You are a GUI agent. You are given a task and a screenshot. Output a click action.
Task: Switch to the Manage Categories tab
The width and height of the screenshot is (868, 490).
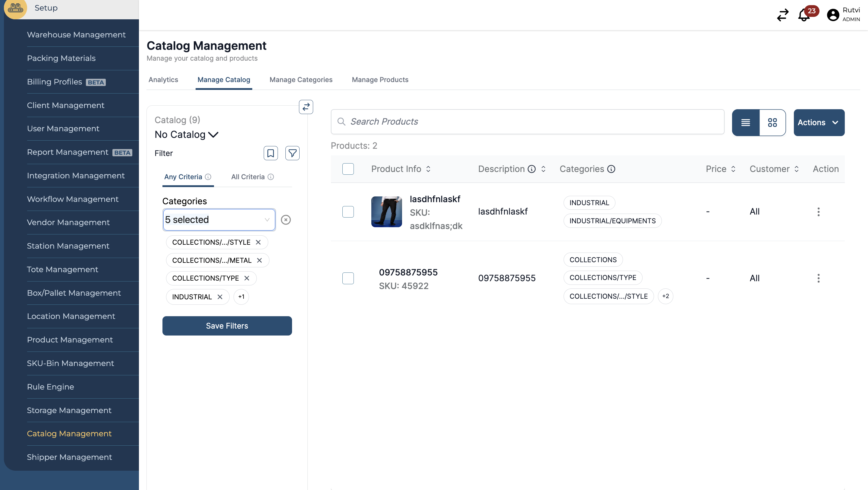coord(300,80)
